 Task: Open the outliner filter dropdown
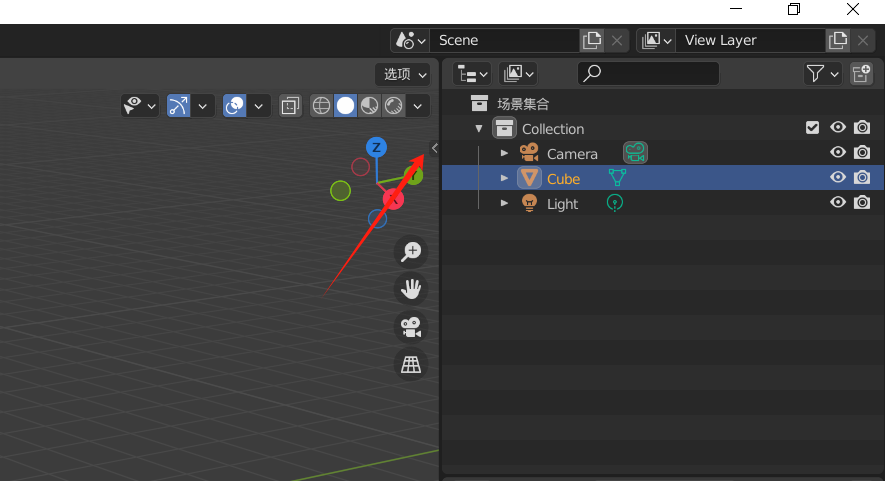[x=822, y=73]
